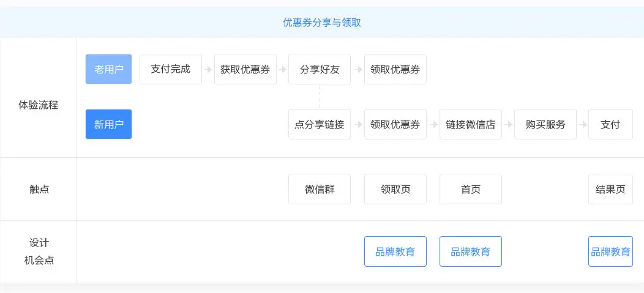Click the 老用户 label box

(x=108, y=69)
